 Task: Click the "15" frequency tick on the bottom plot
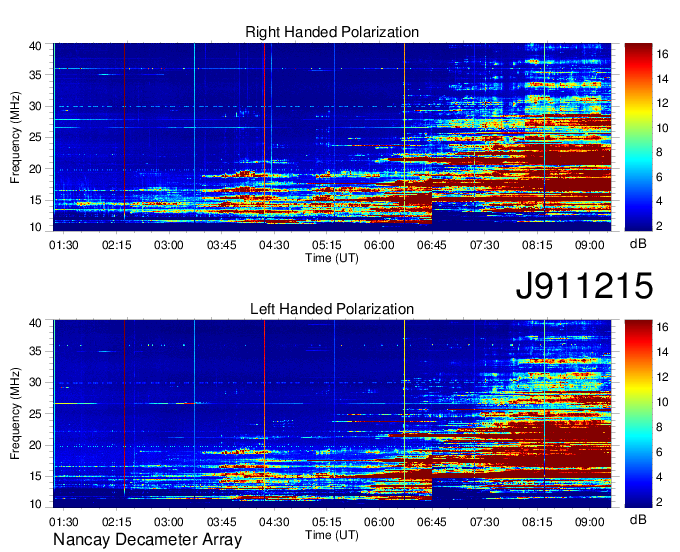tap(36, 476)
